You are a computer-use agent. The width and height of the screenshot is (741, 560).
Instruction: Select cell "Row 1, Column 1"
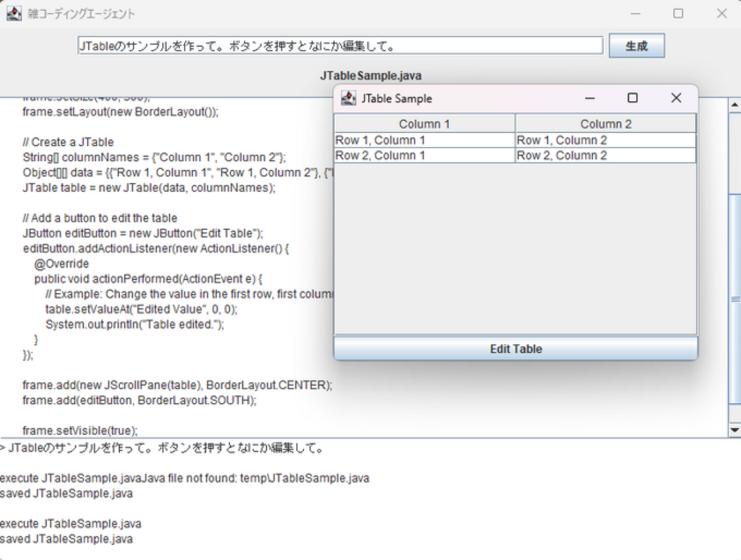tap(425, 140)
